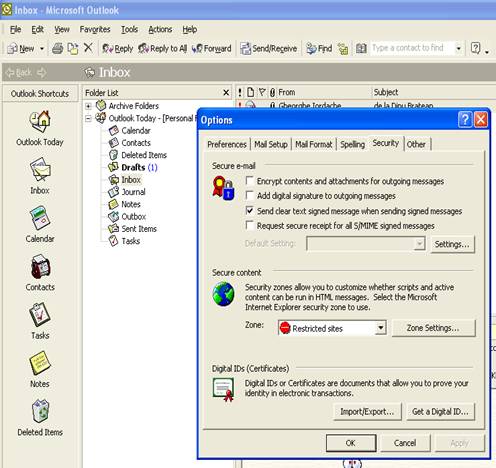This screenshot has height=468, width=496.
Task: Open the Tools menu
Action: (x=129, y=29)
